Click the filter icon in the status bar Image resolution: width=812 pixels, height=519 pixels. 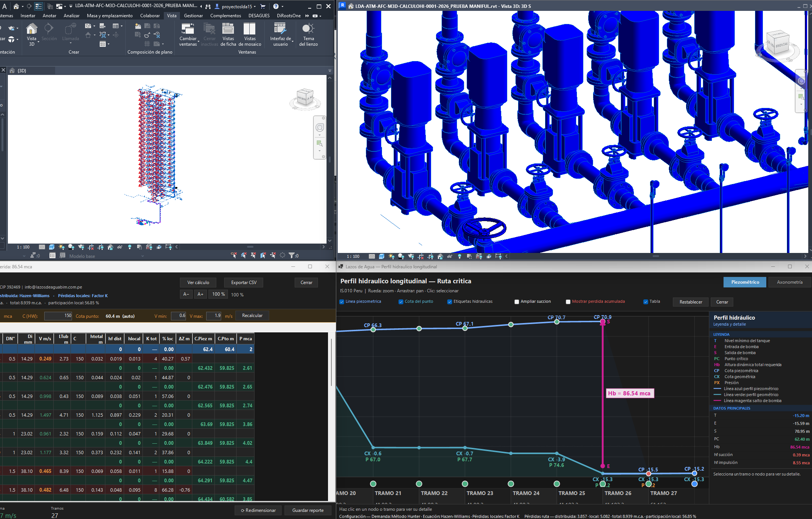click(x=292, y=256)
